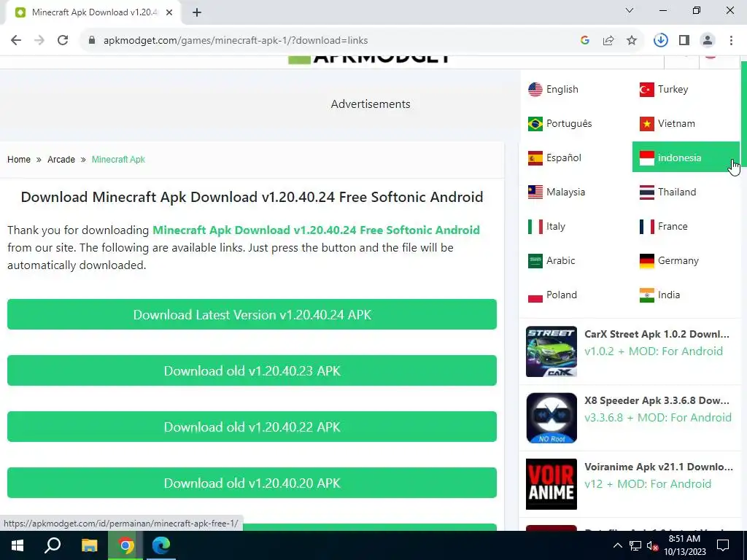Screen dimensions: 747x560
Task: Download old v1.20.40.20 APK
Action: (252, 483)
